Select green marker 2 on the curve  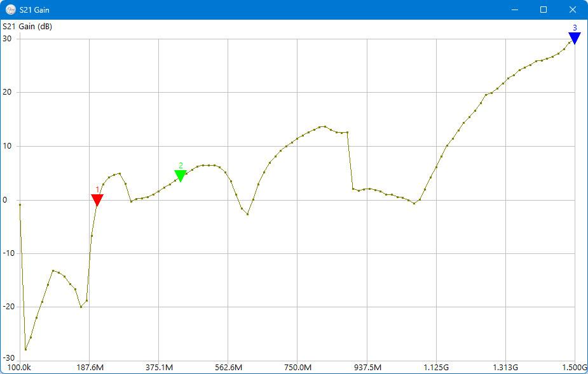181,176
